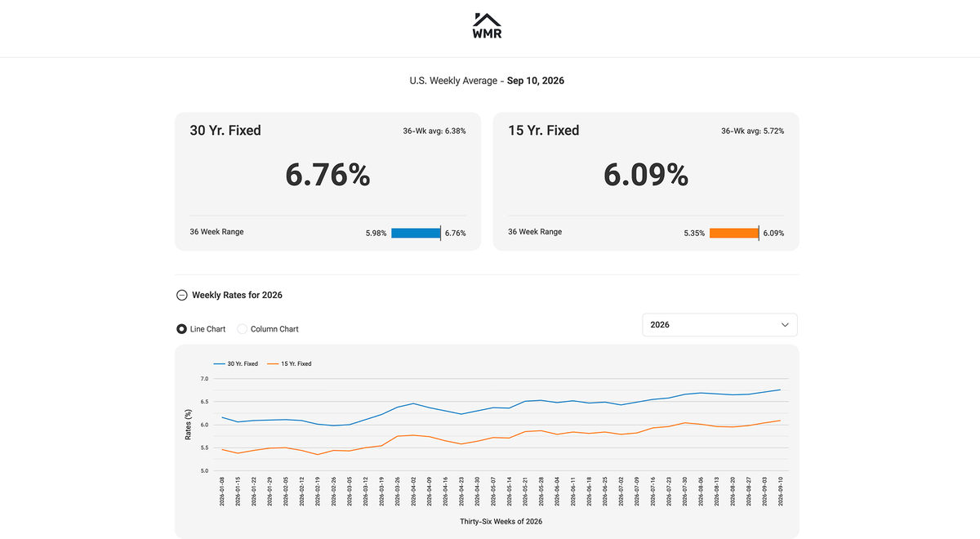This screenshot has height=539, width=980.
Task: Click the blue 36 Week Range bar
Action: [416, 233]
